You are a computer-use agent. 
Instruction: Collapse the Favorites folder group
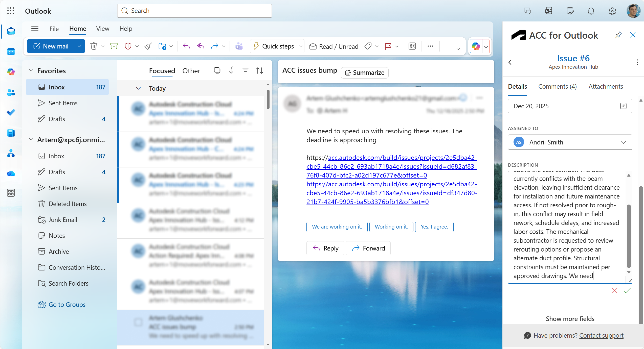pyautogui.click(x=31, y=70)
